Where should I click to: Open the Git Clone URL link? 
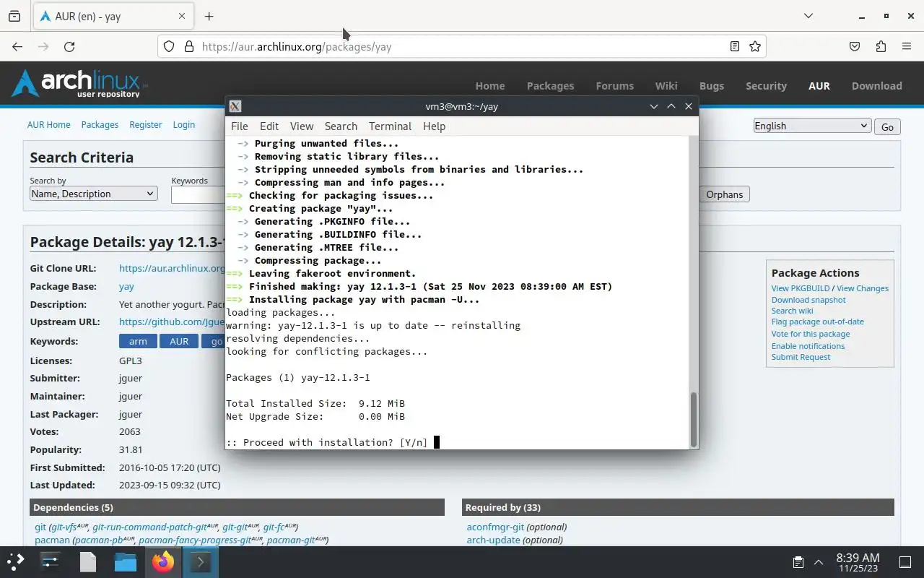point(172,268)
